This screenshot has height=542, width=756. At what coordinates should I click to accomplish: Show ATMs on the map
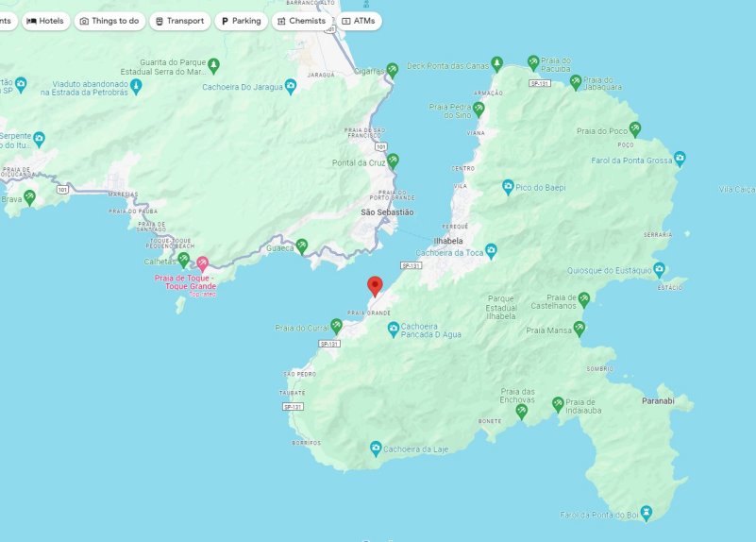[359, 21]
